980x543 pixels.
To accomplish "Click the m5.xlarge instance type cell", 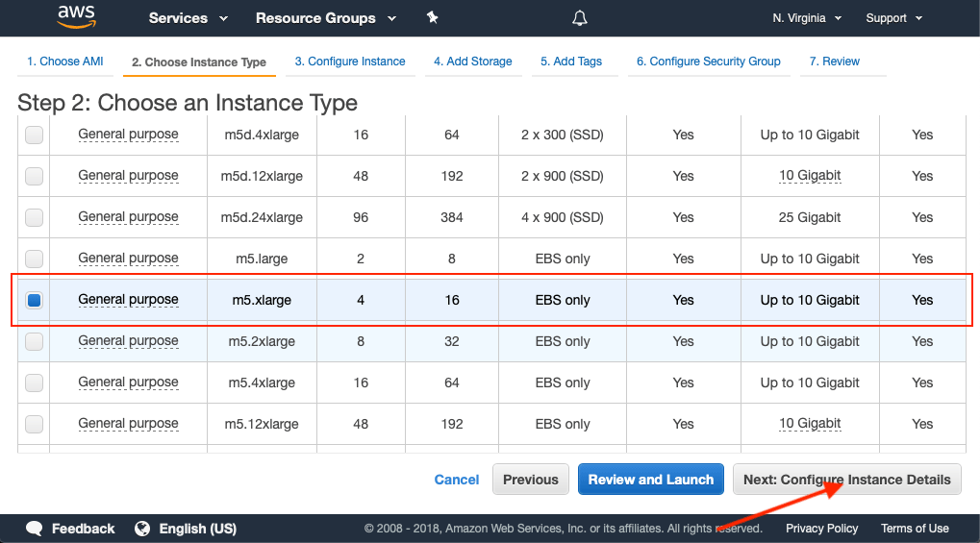I will 262,300.
